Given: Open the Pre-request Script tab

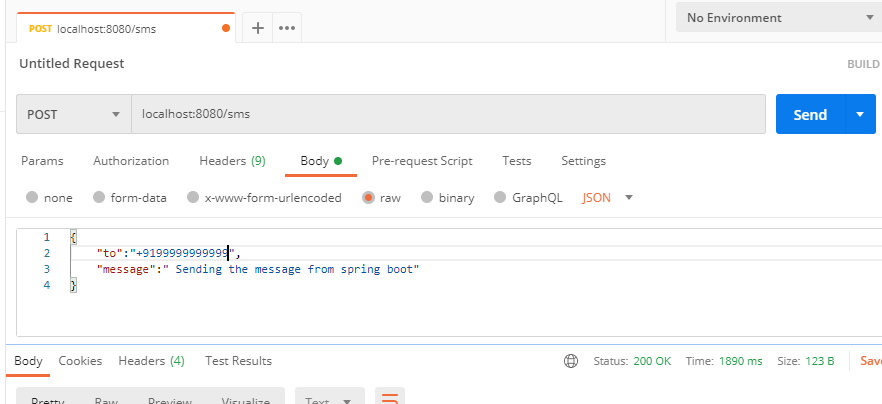Looking at the screenshot, I should (422, 161).
